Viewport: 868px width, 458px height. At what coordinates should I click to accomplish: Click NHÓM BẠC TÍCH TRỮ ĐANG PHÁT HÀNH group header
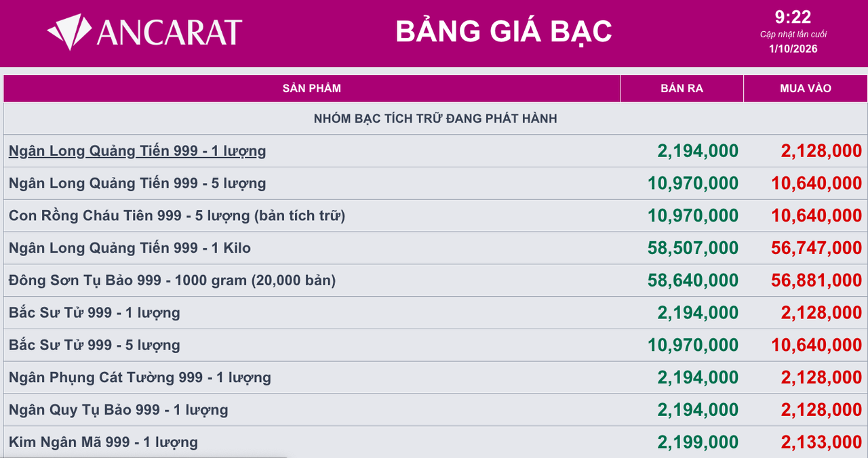(435, 119)
